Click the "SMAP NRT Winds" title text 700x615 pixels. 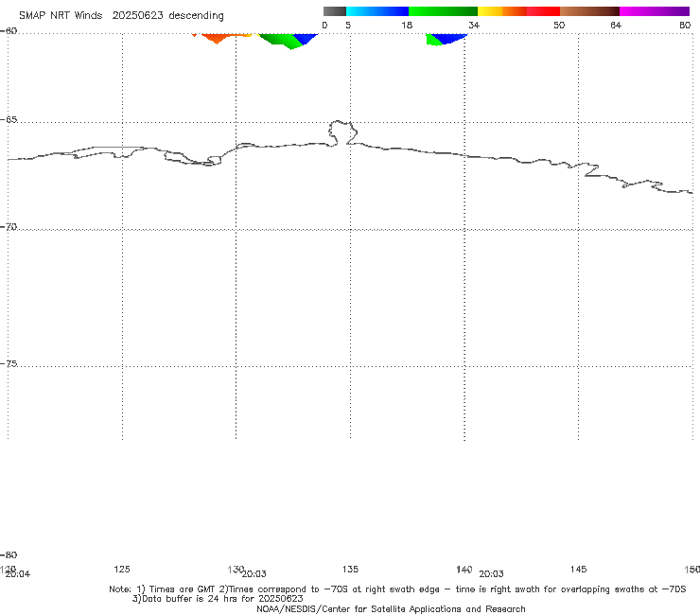(x=61, y=15)
